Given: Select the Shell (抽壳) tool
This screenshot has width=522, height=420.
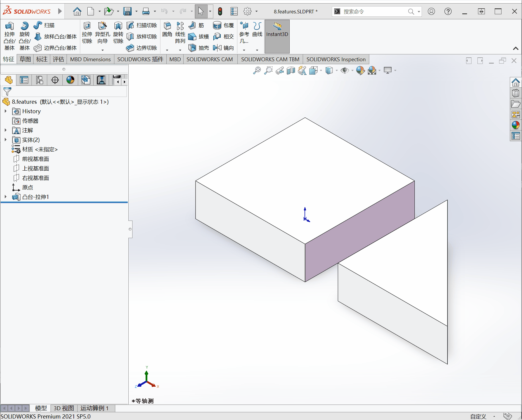Looking at the screenshot, I should pos(199,48).
